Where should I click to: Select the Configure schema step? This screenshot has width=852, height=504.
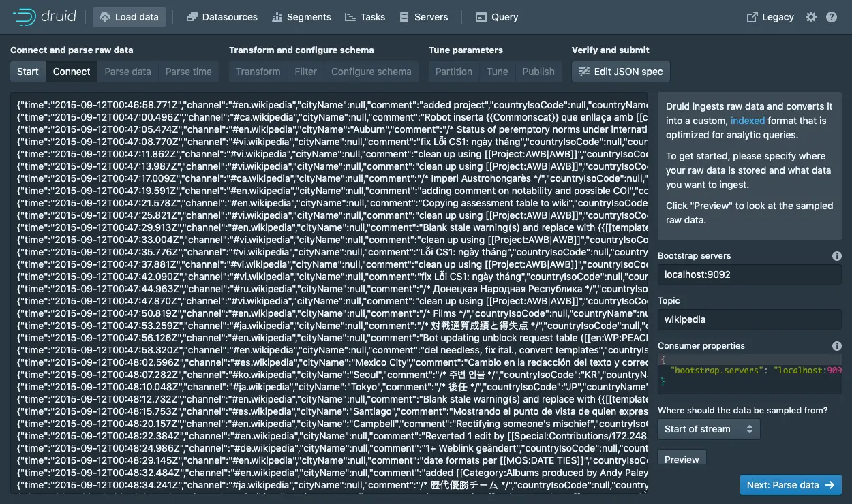coord(371,72)
